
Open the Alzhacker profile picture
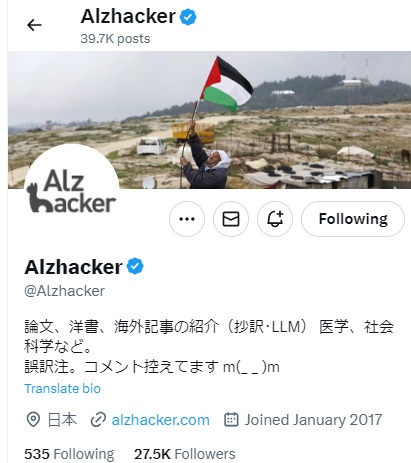[72, 192]
